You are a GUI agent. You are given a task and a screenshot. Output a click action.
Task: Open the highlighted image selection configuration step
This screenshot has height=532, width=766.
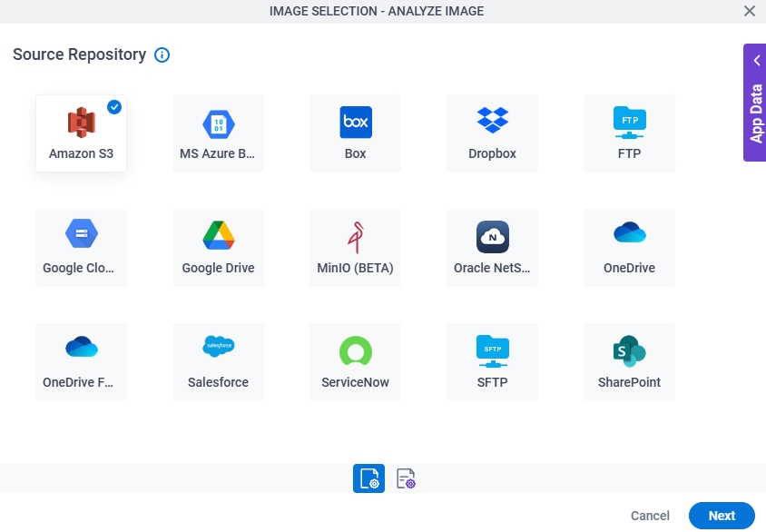tap(368, 478)
